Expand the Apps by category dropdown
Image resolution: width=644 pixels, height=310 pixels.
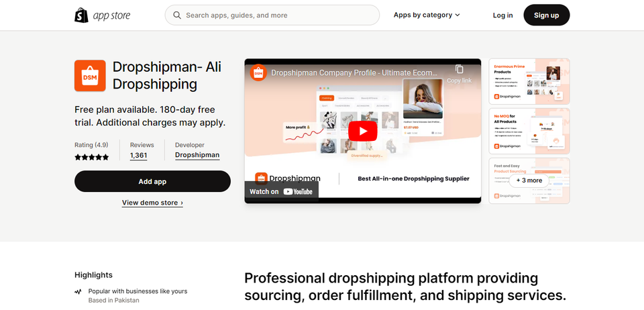point(427,15)
